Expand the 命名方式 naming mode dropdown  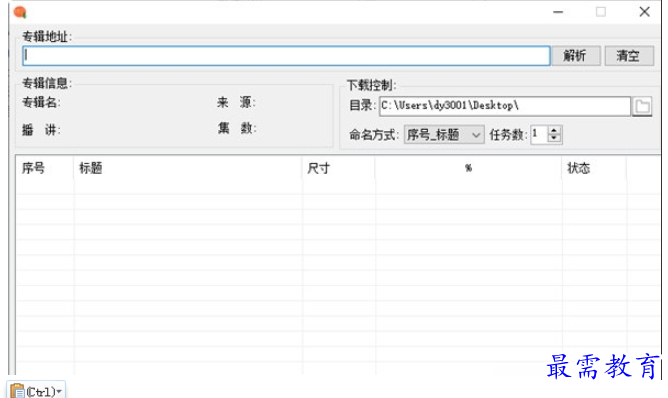pyautogui.click(x=444, y=135)
